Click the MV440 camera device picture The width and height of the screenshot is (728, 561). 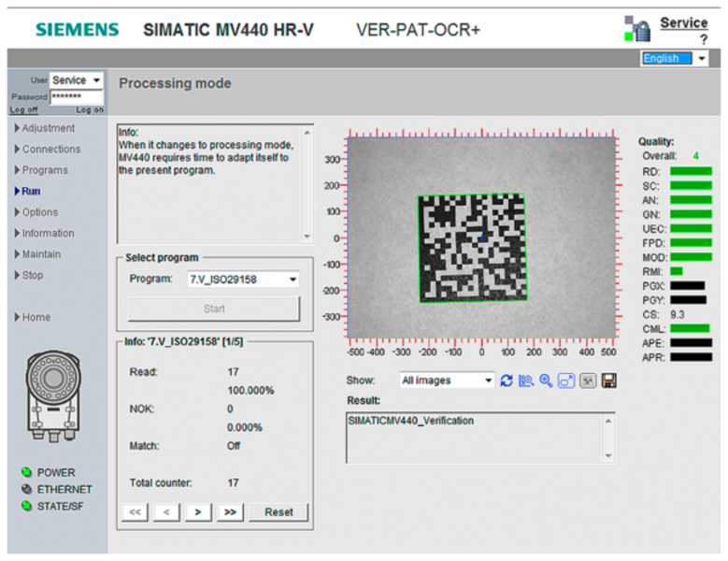53,396
